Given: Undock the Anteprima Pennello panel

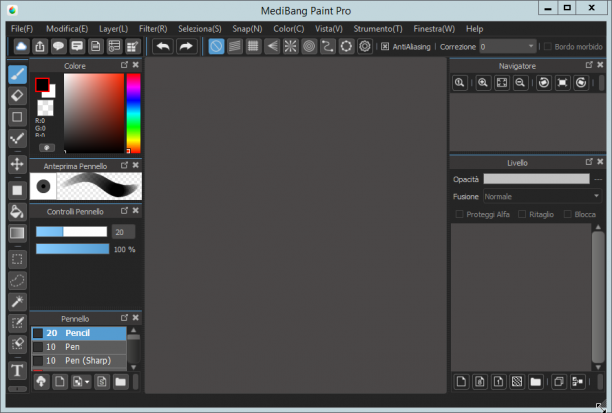Looking at the screenshot, I should [x=124, y=165].
